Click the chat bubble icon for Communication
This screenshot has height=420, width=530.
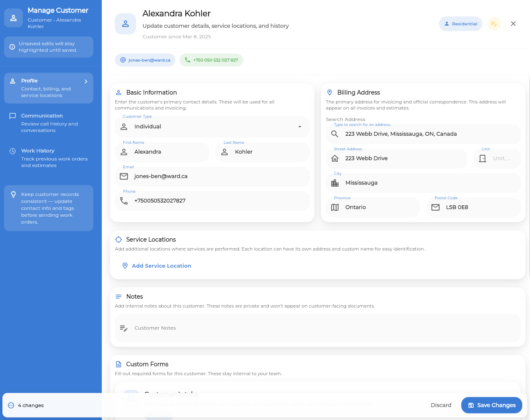coord(11,116)
